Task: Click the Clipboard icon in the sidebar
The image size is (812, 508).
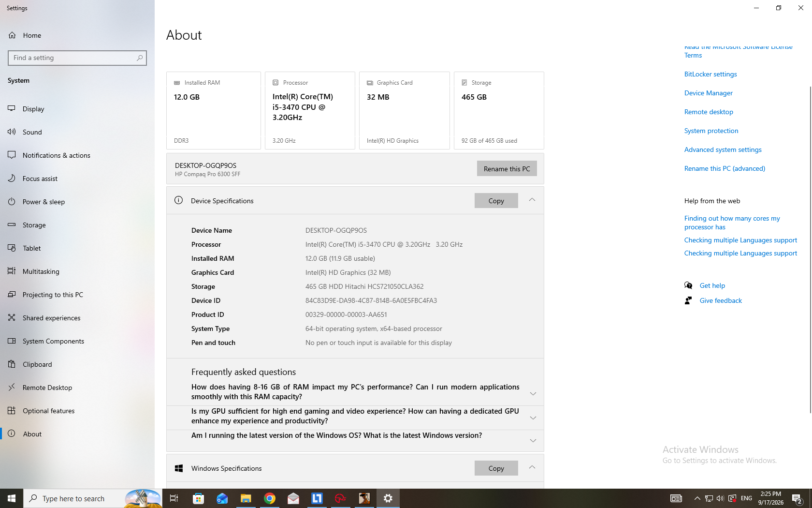Action: [12, 364]
